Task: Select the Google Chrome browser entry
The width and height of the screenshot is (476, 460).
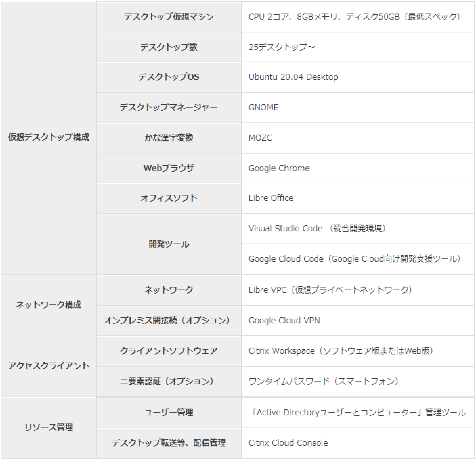Action: (x=279, y=168)
